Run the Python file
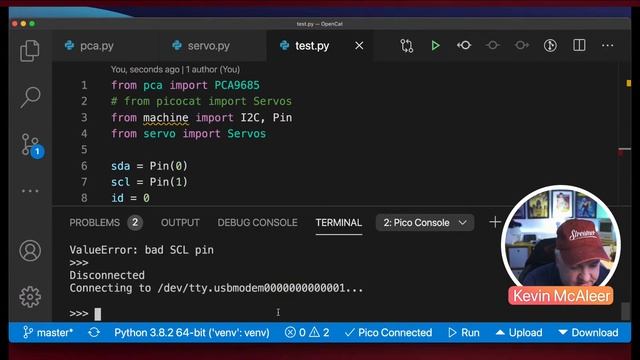The width and height of the screenshot is (640, 360). pos(435,46)
